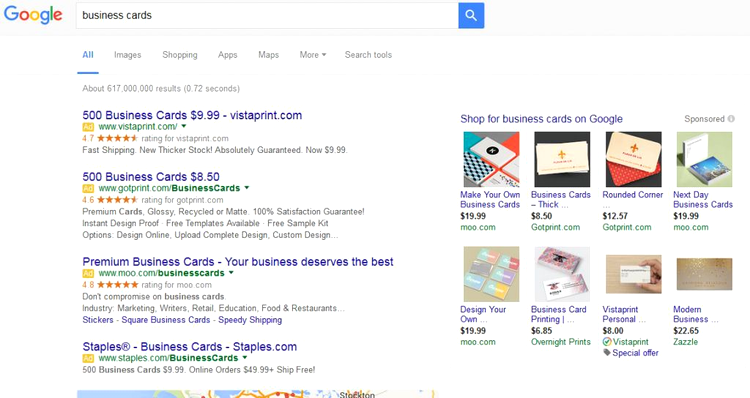Screen dimensions: 750x398
Task: Click the blue search magnifier button
Action: [x=471, y=15]
